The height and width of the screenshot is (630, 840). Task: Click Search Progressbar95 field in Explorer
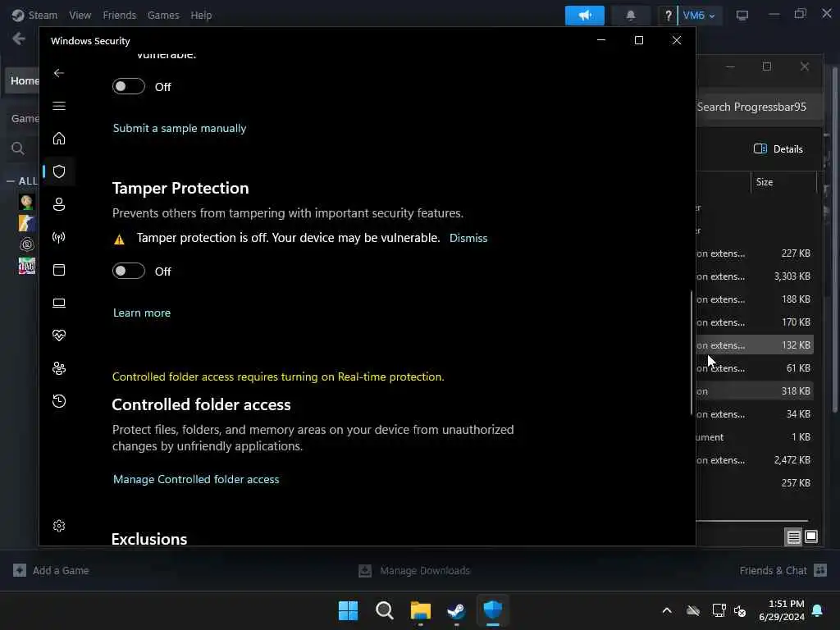click(x=760, y=107)
